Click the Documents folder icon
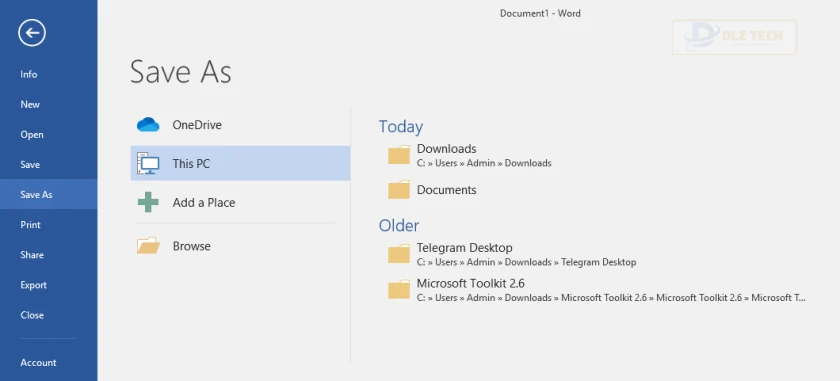The height and width of the screenshot is (381, 840). click(399, 190)
